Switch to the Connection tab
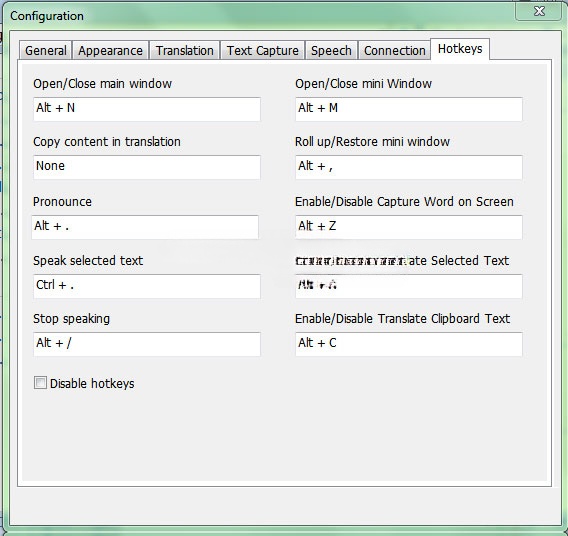 click(x=394, y=50)
